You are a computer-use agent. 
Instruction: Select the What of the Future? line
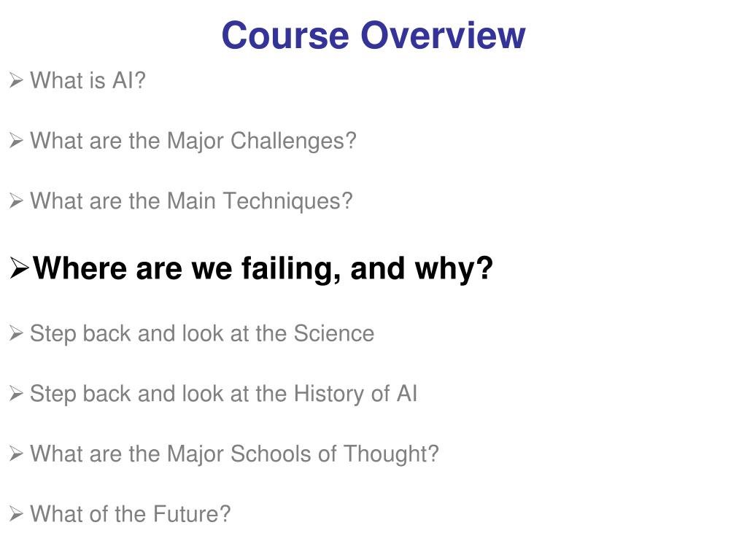pyautogui.click(x=130, y=514)
